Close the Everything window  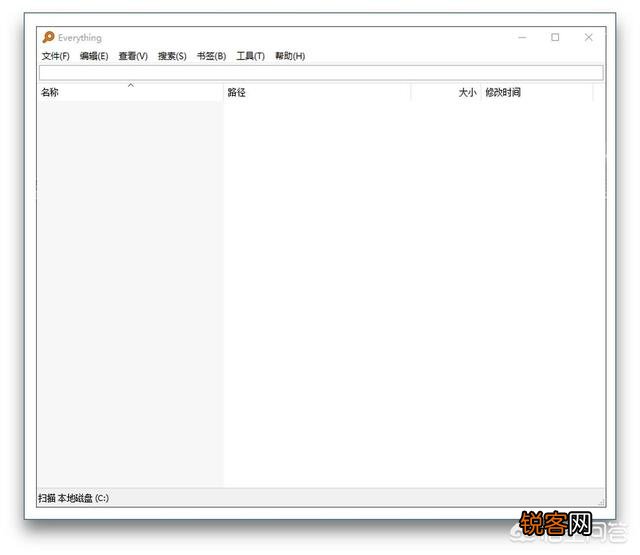click(x=588, y=38)
